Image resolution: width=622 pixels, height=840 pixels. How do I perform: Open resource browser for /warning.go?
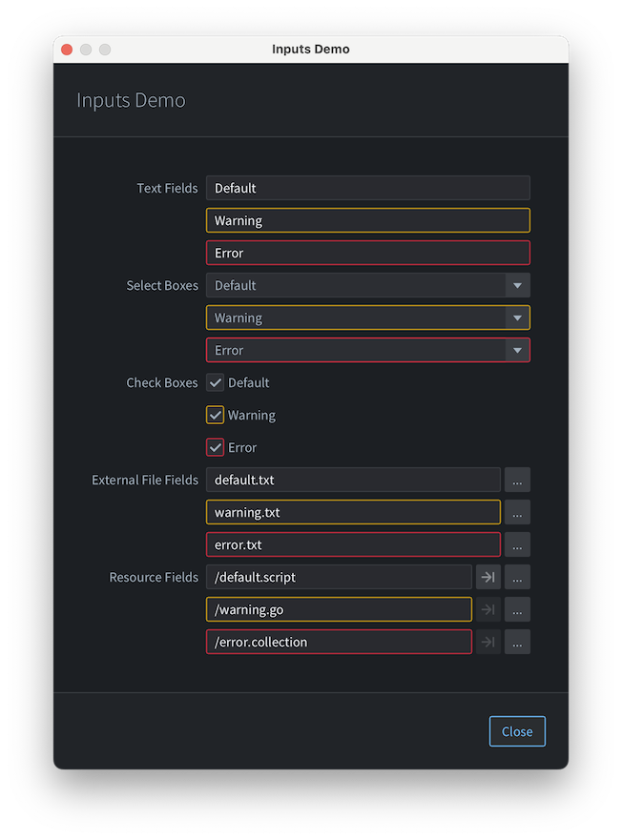point(517,609)
